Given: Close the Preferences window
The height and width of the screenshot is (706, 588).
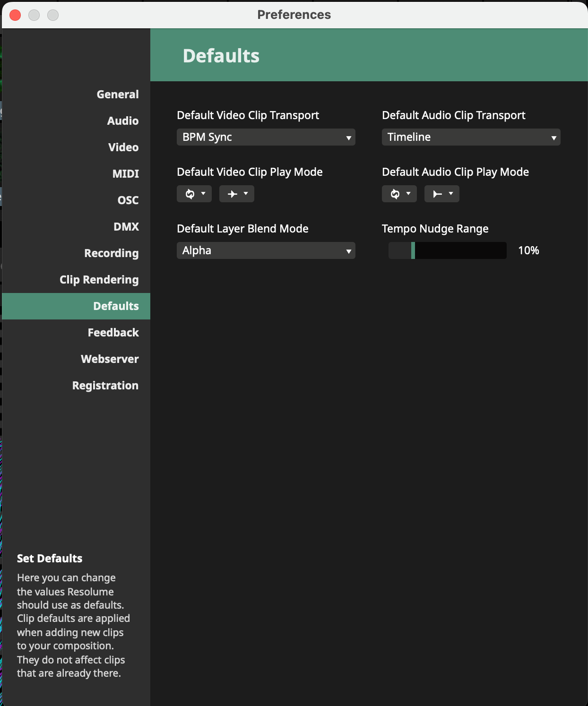Looking at the screenshot, I should click(15, 15).
